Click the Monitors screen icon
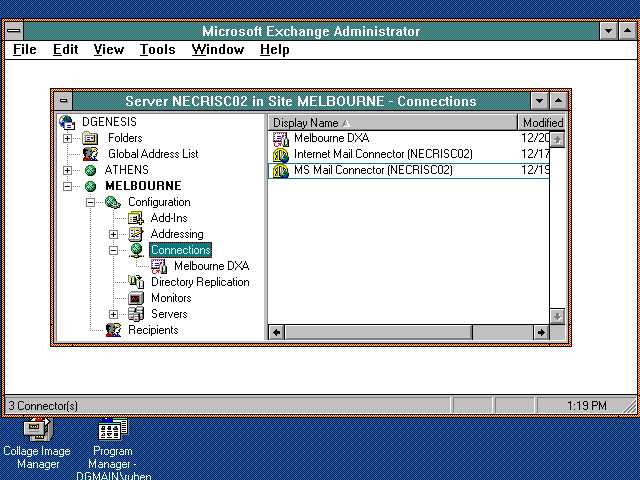This screenshot has height=480, width=640. pos(136,298)
